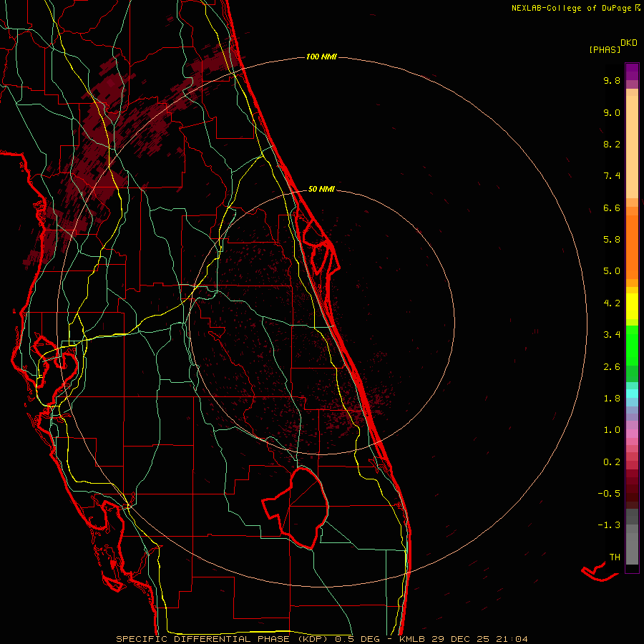Click the 9.0 value on color scale
The width and height of the screenshot is (644, 644).
[x=612, y=112]
